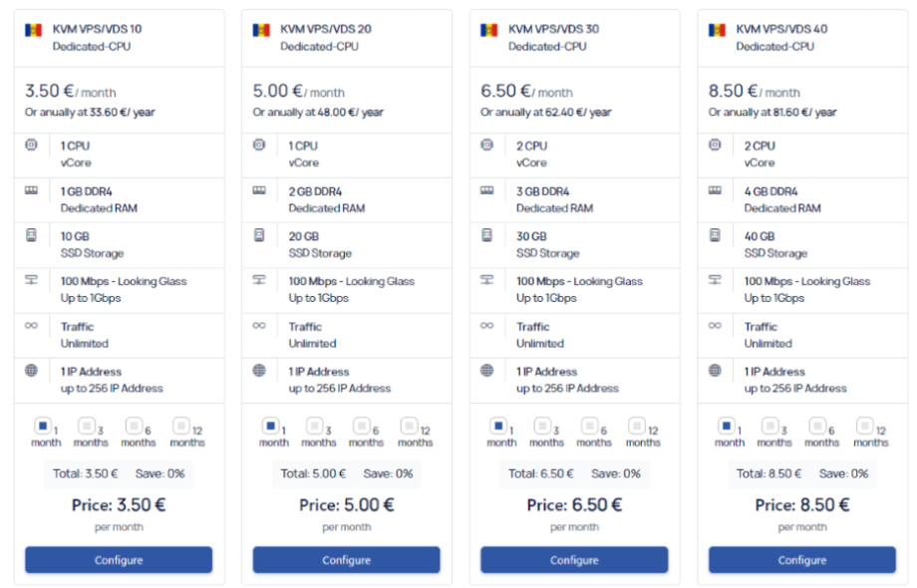Click the Moldova flag on KVM VPS/VDS 10
The image size is (917, 588).
(x=33, y=29)
